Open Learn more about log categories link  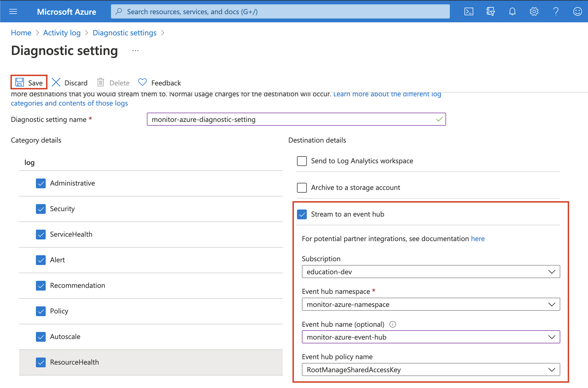pyautogui.click(x=387, y=94)
